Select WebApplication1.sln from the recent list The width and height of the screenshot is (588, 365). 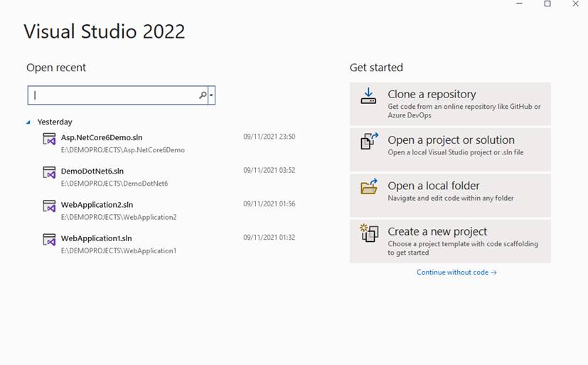point(96,238)
